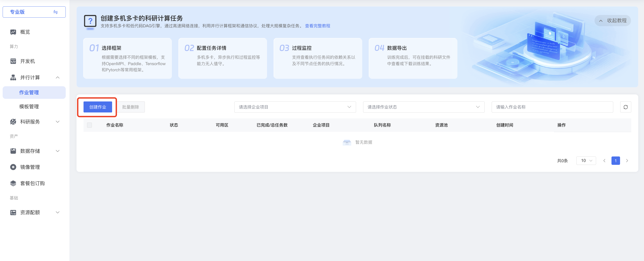Click the 02 配置任务详情 tutorial card
644x261 pixels.
(x=223, y=59)
